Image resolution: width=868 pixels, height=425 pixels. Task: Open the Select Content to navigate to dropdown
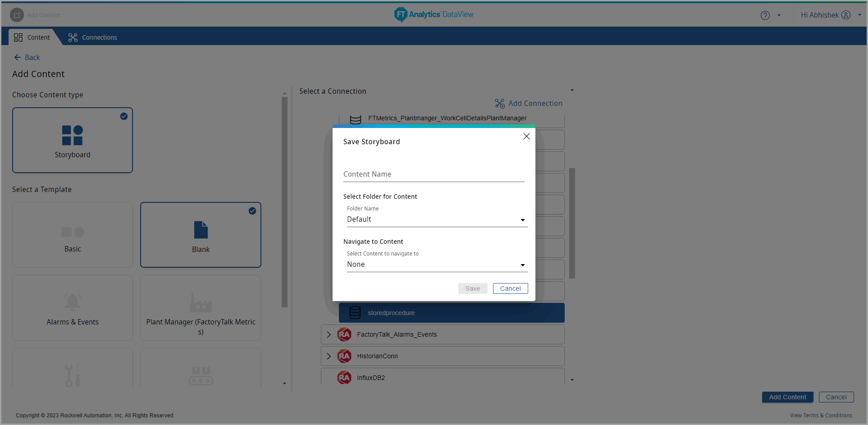[x=437, y=265]
